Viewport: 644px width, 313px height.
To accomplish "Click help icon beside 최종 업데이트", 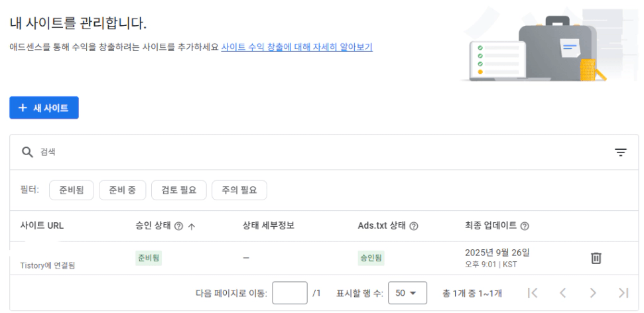I will (525, 226).
